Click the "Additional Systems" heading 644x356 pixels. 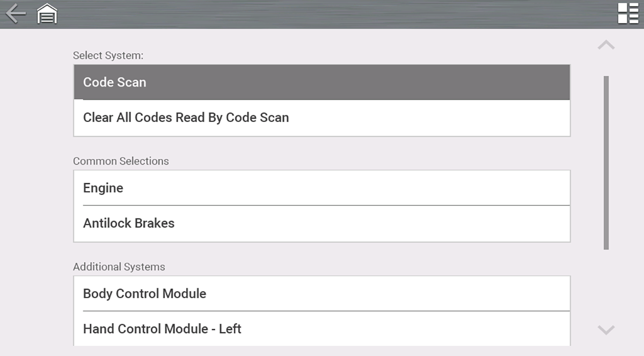[x=119, y=267]
